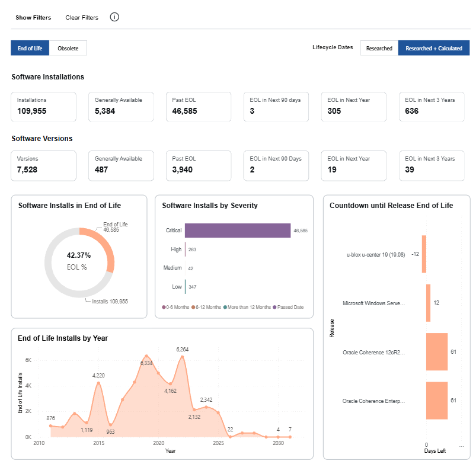Click the 963 data point
Image resolution: width=476 pixels, height=464 pixels.
[x=110, y=425]
